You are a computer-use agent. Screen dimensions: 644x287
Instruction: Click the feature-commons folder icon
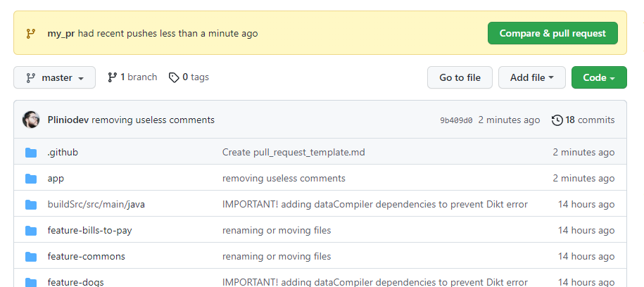(31, 257)
